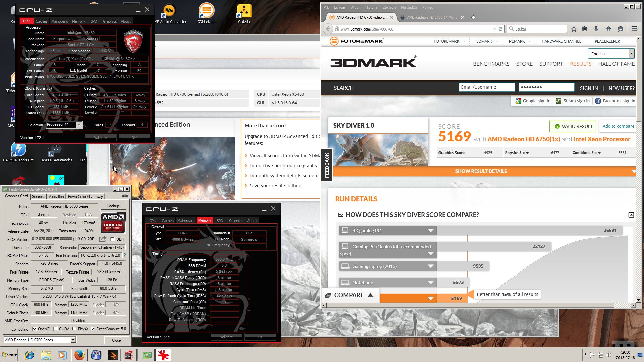Toggle DirectCompute 5.0 checkbox
644x362 pixels.
click(93, 329)
